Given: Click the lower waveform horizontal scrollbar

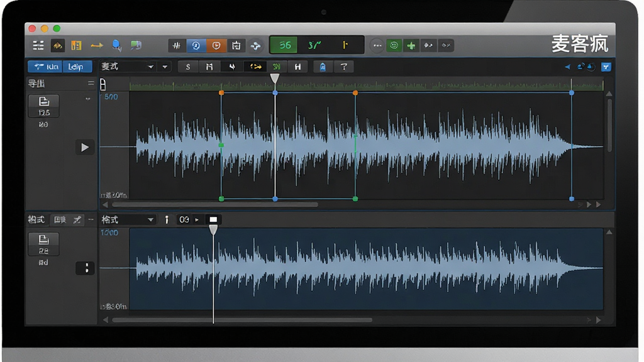Looking at the screenshot, I should pyautogui.click(x=242, y=320).
